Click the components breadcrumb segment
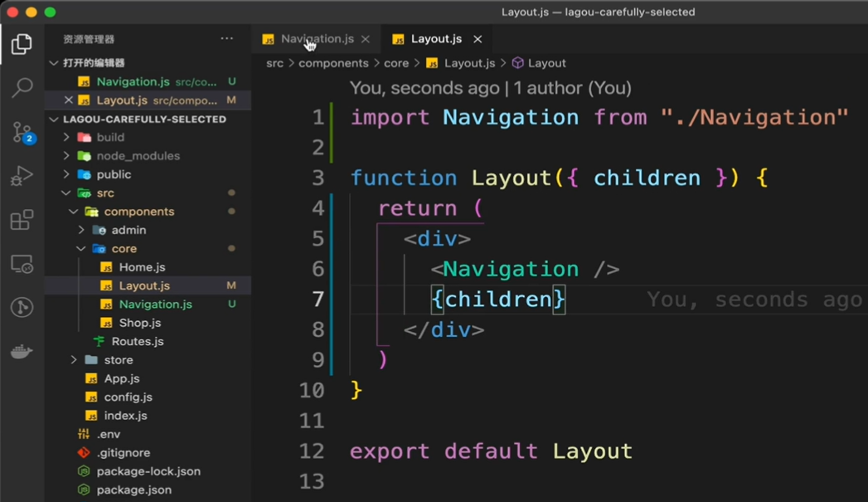 pyautogui.click(x=333, y=63)
